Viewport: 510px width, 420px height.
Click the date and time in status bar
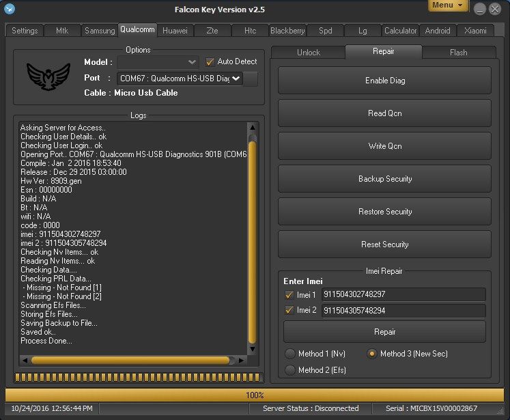(52, 408)
